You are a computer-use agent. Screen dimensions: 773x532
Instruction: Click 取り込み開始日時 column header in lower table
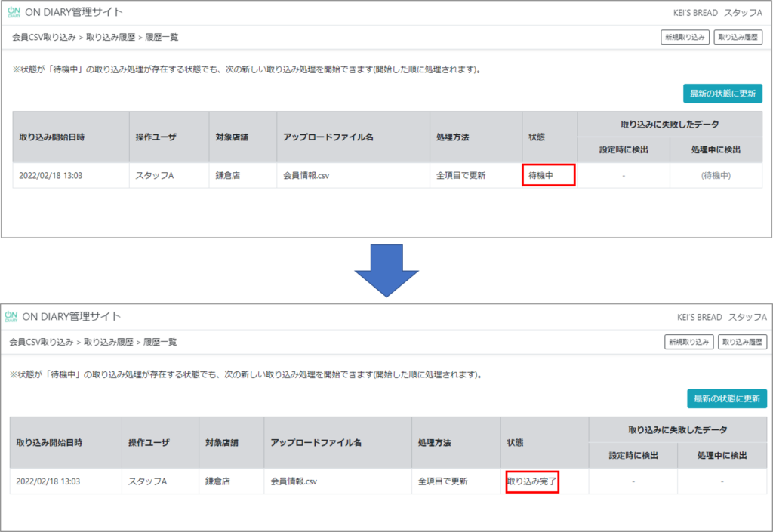(x=48, y=442)
